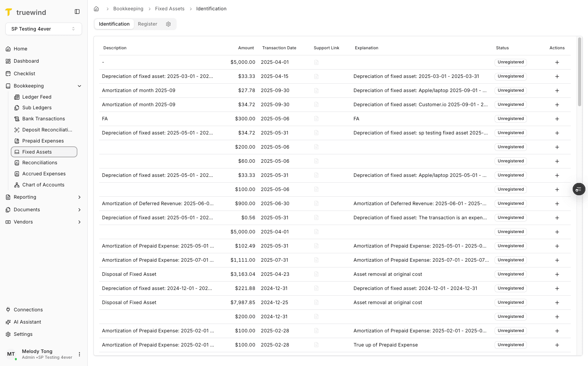Select the Ledger Feed icon in sidebar

(17, 97)
